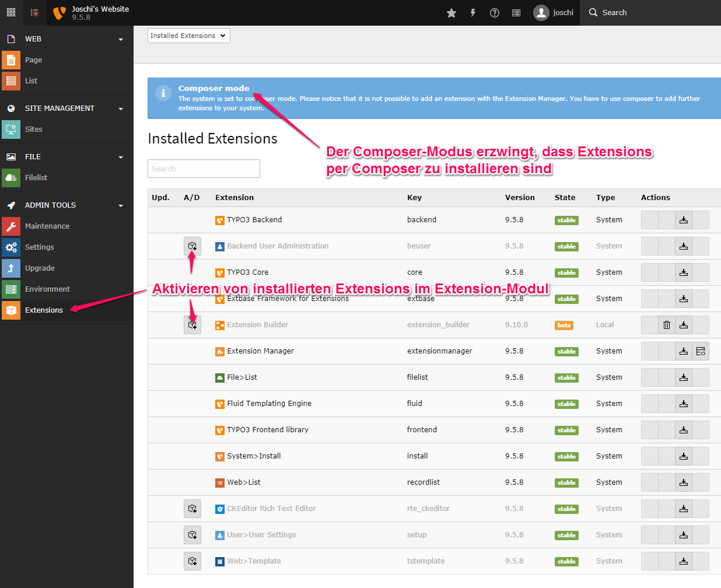Select the Settings menu entry

point(39,247)
